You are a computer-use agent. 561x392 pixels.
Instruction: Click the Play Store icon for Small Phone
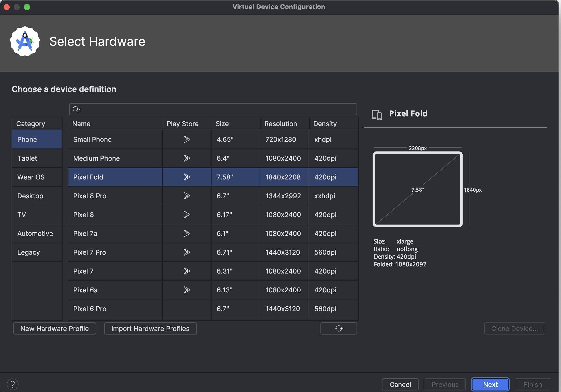pyautogui.click(x=187, y=139)
